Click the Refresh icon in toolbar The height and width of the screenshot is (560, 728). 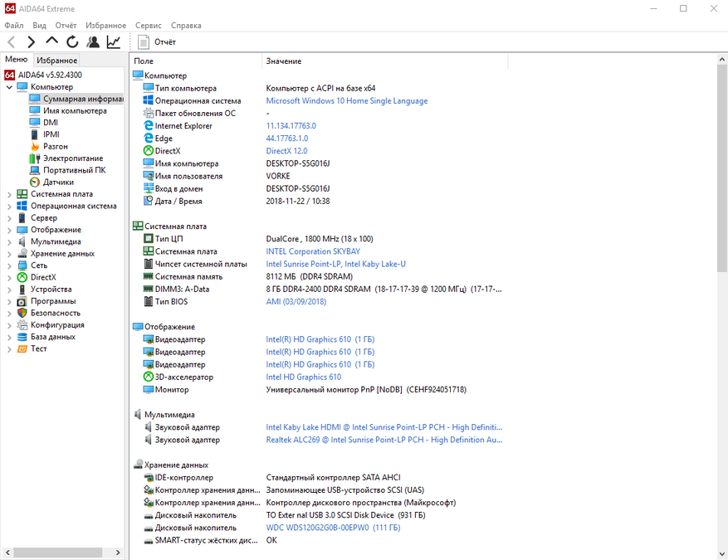point(73,41)
